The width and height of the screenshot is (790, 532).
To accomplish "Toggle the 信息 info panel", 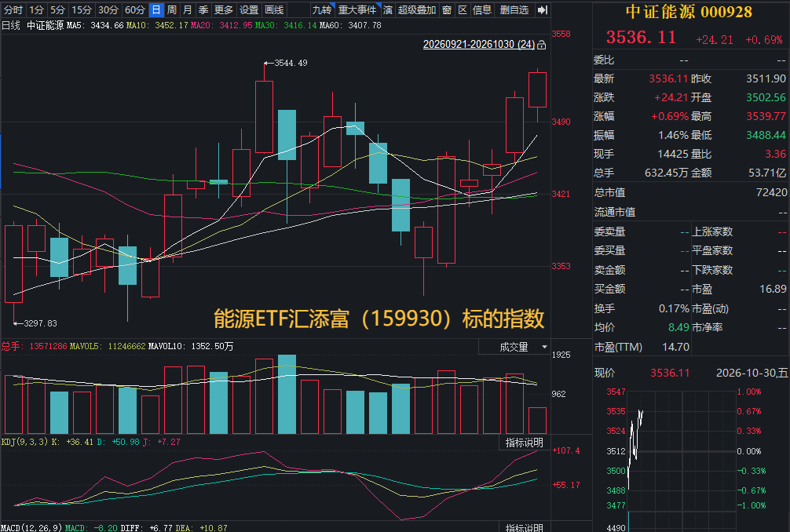I will tap(482, 9).
